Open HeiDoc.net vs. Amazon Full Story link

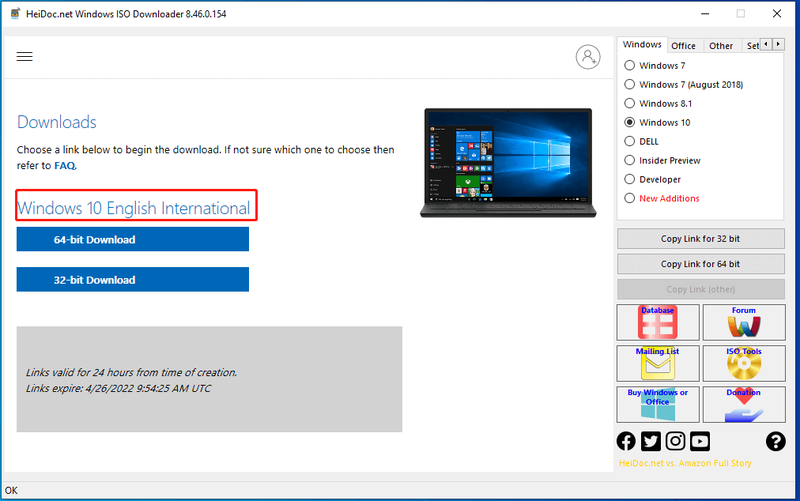[x=685, y=463]
